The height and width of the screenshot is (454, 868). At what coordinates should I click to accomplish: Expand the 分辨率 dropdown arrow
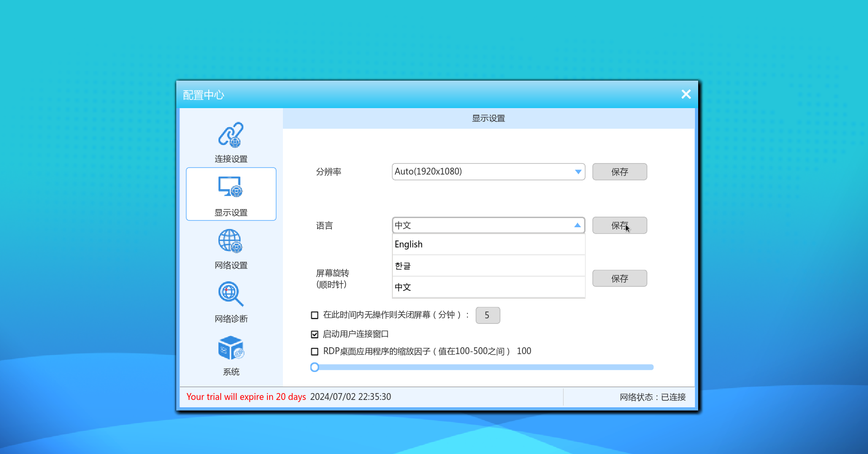(x=578, y=172)
